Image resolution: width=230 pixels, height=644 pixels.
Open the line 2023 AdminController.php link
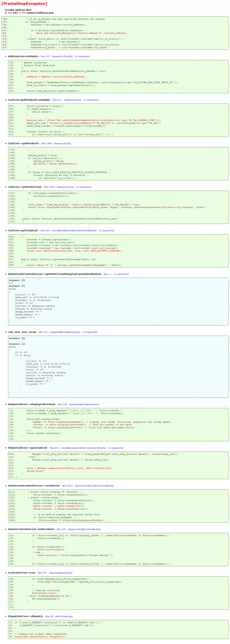tap(88, 485)
